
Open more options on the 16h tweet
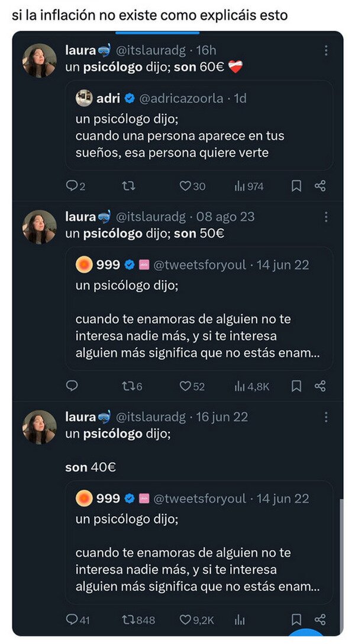(325, 51)
